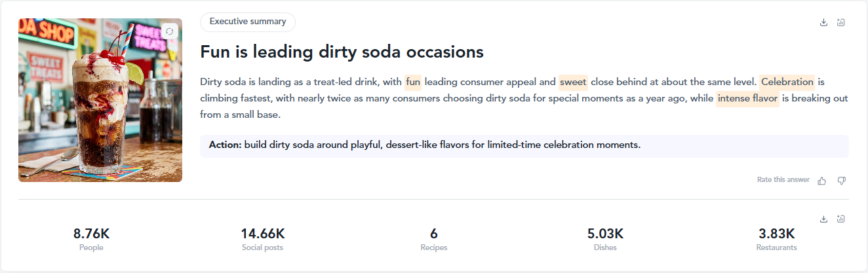Regenerate the dirty soda image with refresh icon

pos(169,31)
